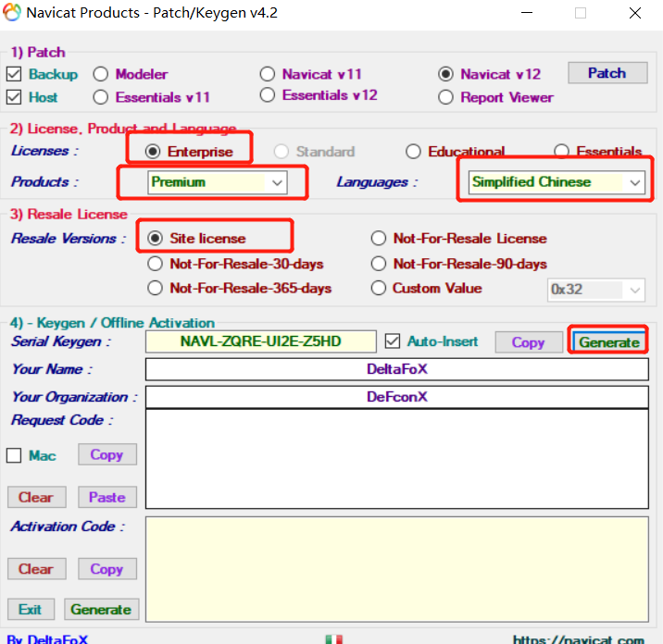Click the Your Organization field containing DeFconX
This screenshot has width=663, height=644.
click(x=397, y=397)
